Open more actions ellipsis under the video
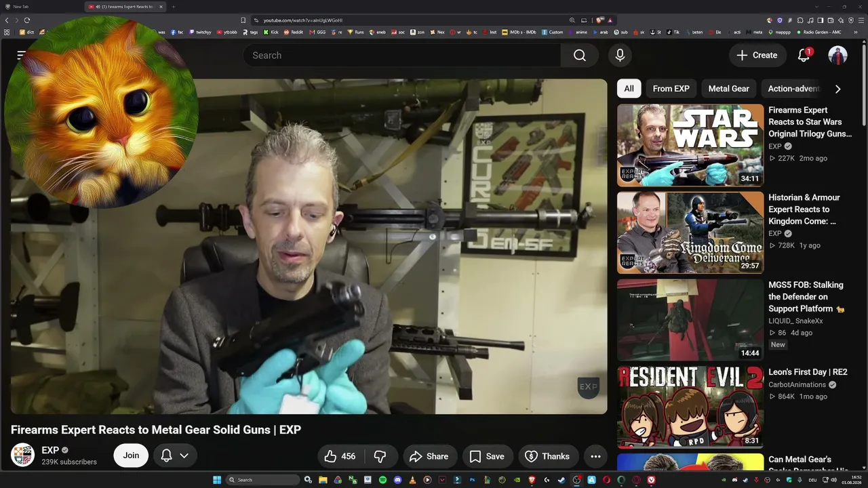 595,456
